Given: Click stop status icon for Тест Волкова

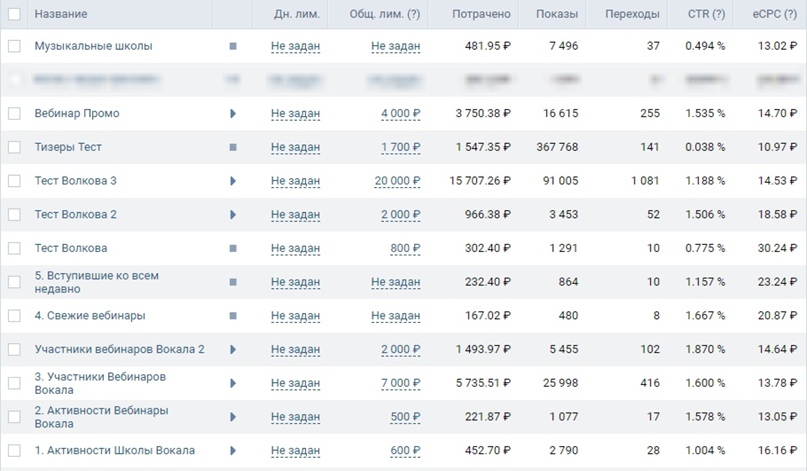Looking at the screenshot, I should (233, 248).
